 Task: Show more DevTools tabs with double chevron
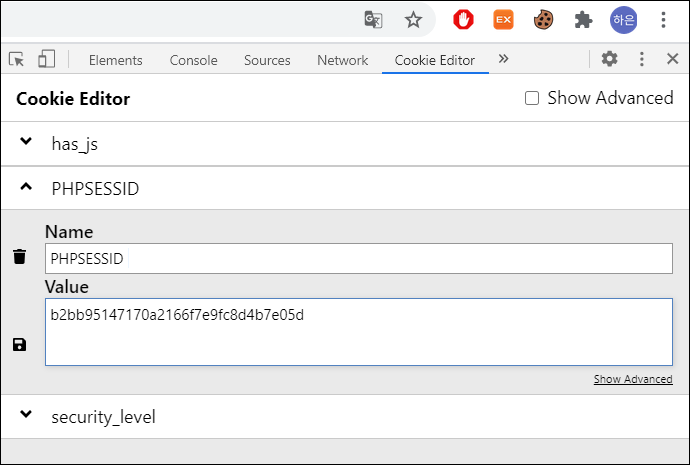[503, 59]
